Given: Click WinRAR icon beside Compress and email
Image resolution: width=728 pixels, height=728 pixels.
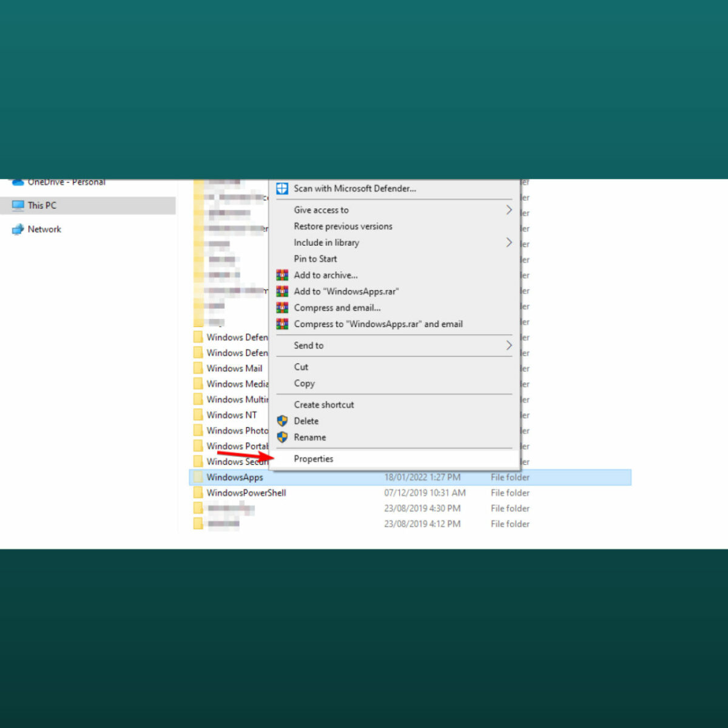Looking at the screenshot, I should (x=282, y=308).
